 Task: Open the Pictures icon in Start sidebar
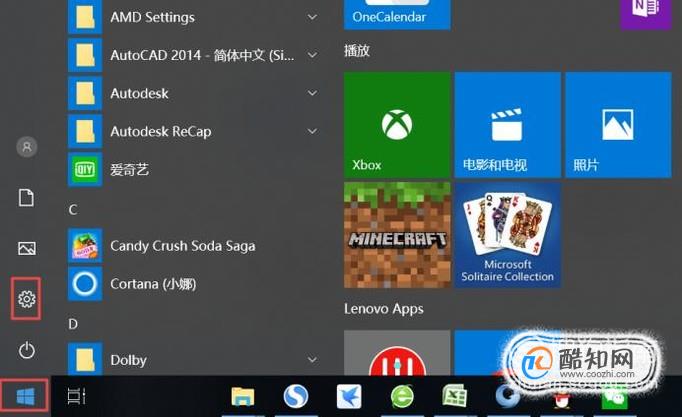pos(27,248)
